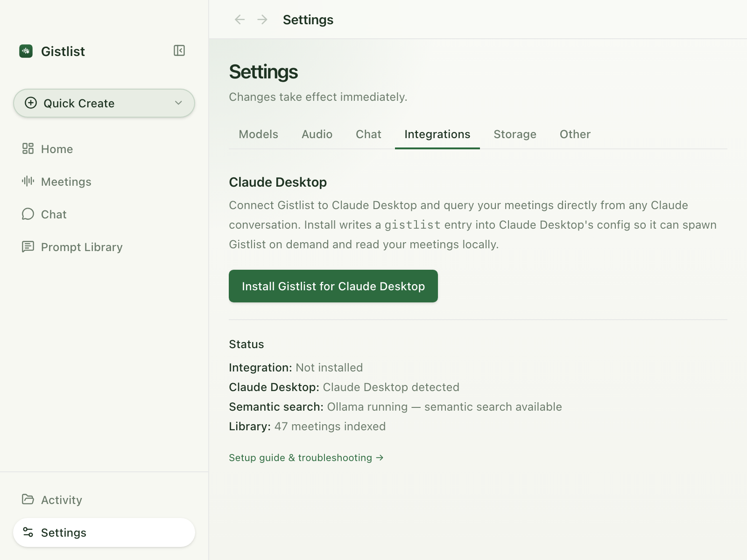Select Settings in the sidebar
This screenshot has height=560, width=747.
[104, 532]
